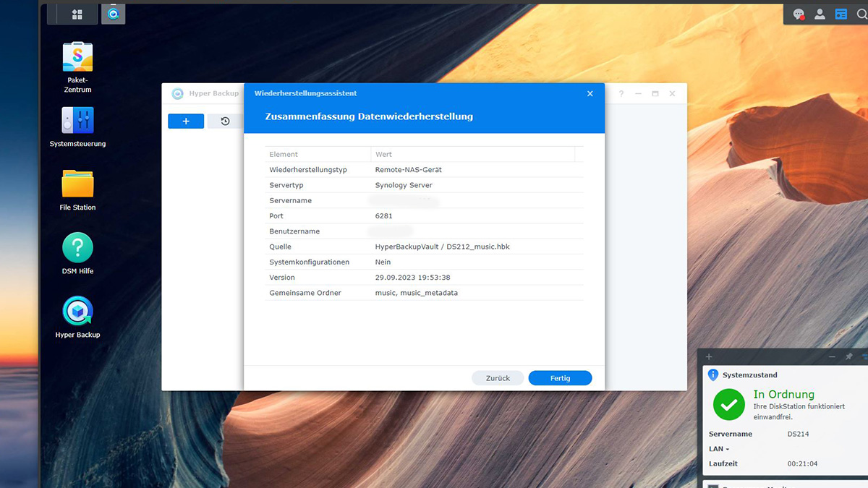Click the Fertig button
Image resolution: width=868 pixels, height=488 pixels.
tap(561, 378)
